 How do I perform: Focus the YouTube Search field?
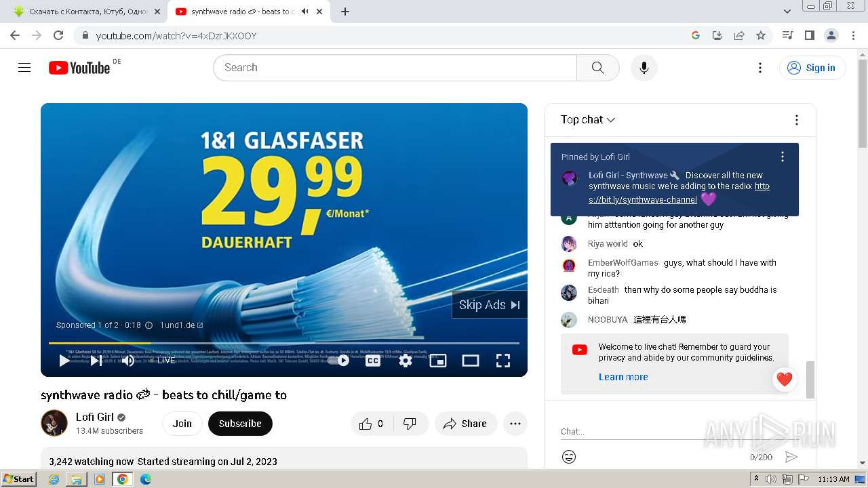coord(395,68)
